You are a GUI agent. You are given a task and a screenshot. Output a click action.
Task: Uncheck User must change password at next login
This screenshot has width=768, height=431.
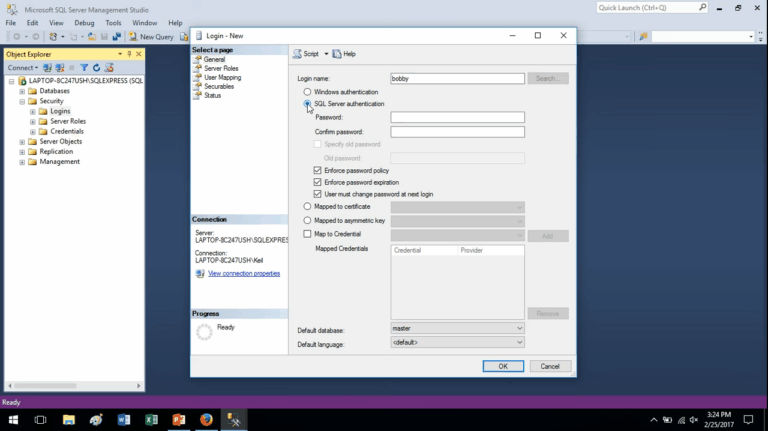pyautogui.click(x=317, y=194)
